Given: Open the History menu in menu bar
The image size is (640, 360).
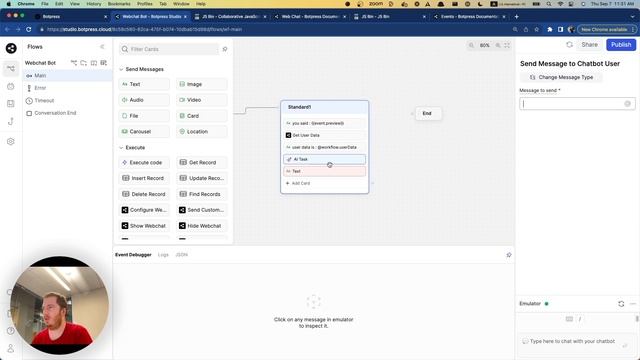Looking at the screenshot, I should tap(93, 4).
